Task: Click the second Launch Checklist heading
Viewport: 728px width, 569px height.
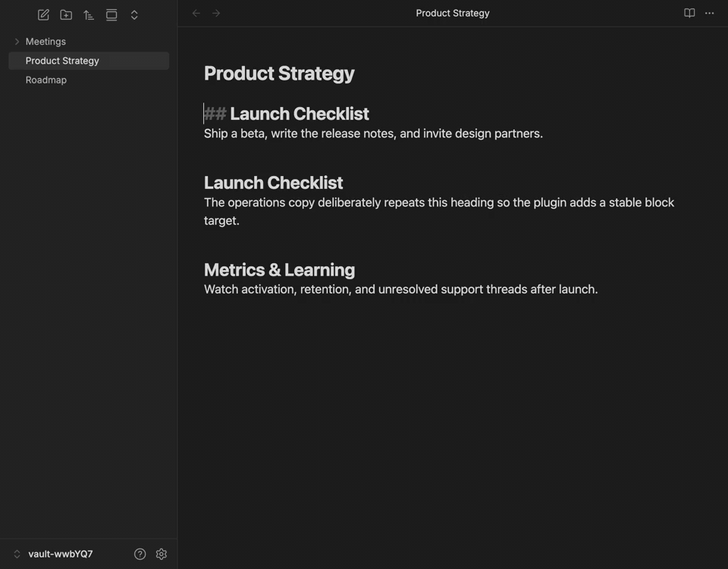Action: [x=274, y=183]
